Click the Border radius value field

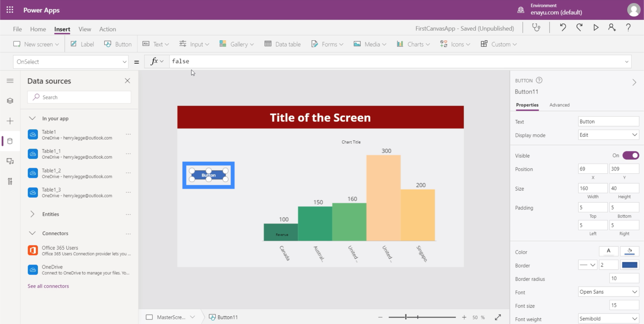click(x=624, y=278)
